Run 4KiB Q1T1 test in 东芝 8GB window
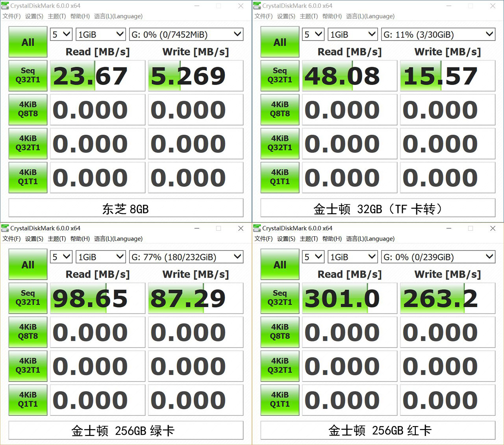Screen dimensions: 504x445 tap(28, 177)
